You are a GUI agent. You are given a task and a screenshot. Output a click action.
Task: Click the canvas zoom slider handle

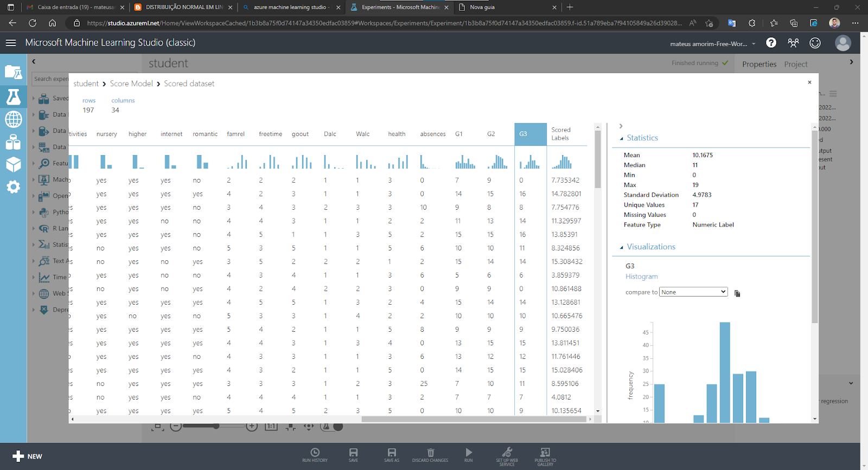pyautogui.click(x=216, y=426)
